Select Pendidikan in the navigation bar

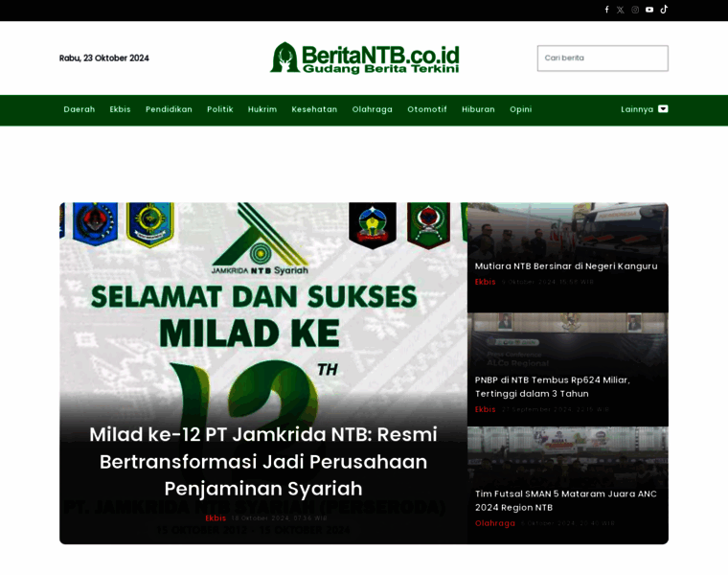(169, 109)
